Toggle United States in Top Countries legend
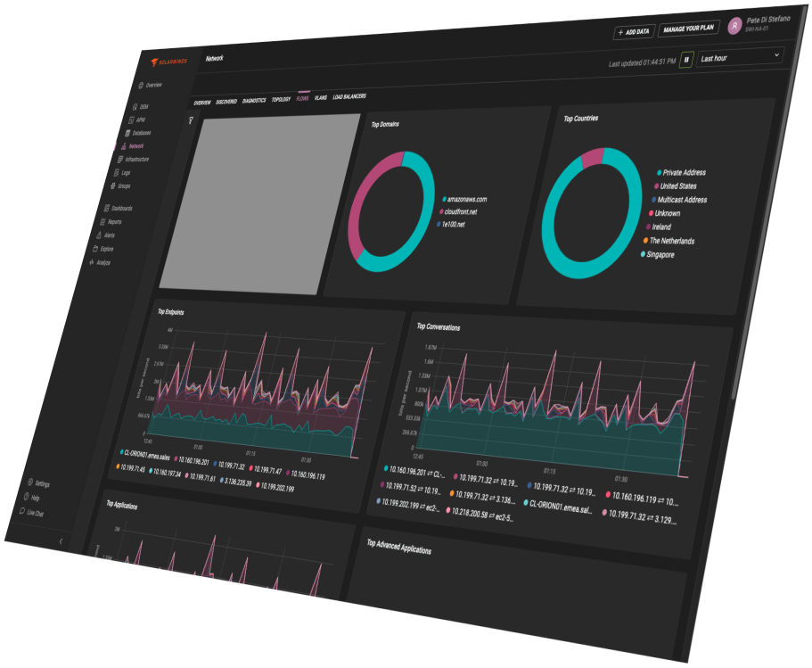The image size is (812, 668). 683,186
